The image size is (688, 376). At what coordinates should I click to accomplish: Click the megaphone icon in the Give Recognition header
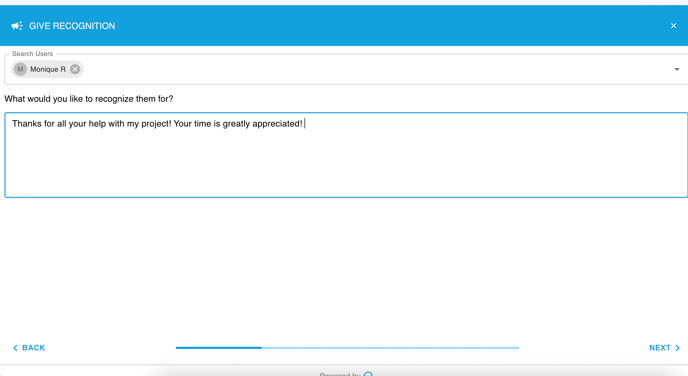[17, 26]
